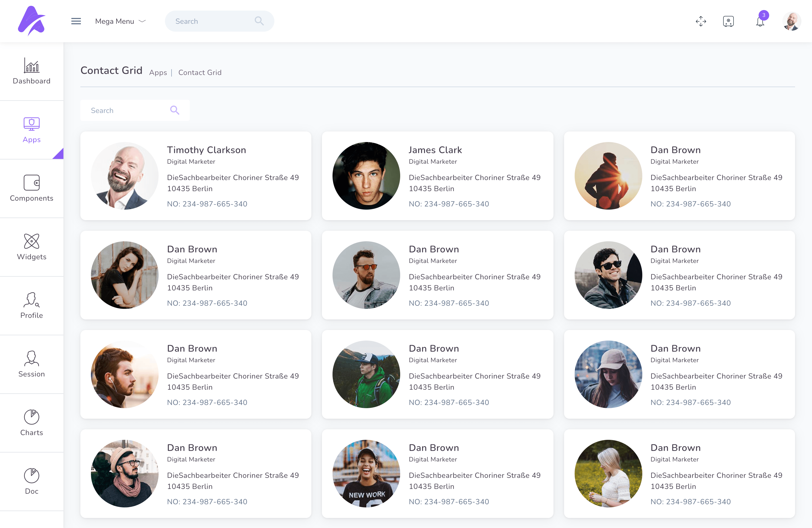This screenshot has width=812, height=528.
Task: Open Timothy Clarkson's contact name
Action: 206,150
